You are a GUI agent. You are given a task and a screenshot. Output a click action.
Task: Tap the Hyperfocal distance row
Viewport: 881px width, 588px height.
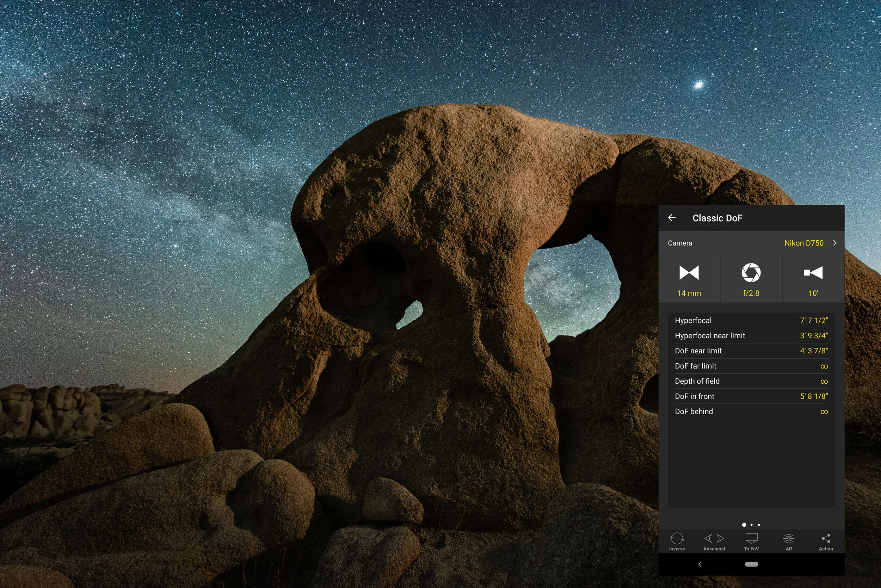click(751, 320)
